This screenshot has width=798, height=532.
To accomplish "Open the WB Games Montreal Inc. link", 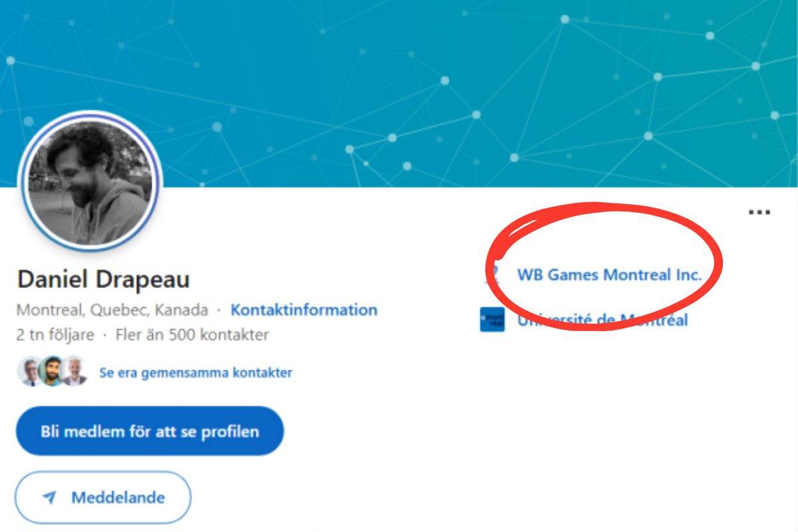I will pyautogui.click(x=610, y=274).
